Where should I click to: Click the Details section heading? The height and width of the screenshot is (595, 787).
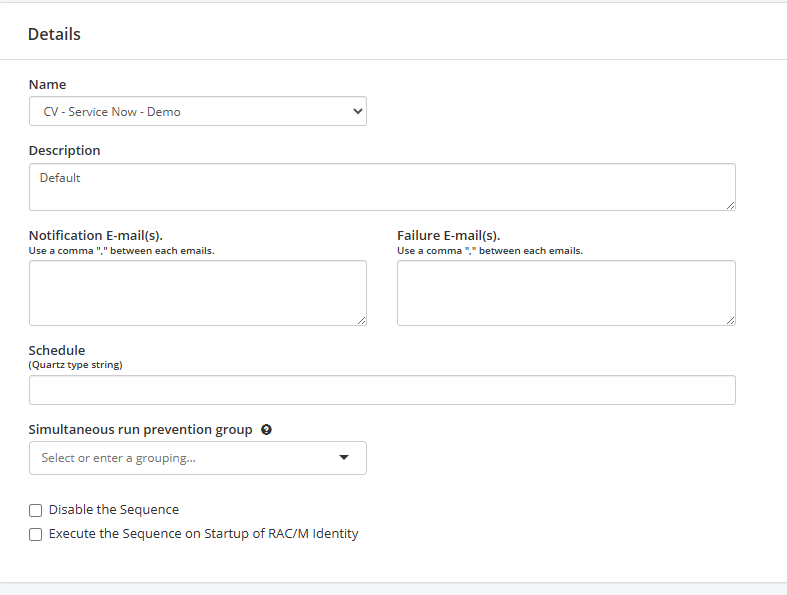pyautogui.click(x=54, y=34)
